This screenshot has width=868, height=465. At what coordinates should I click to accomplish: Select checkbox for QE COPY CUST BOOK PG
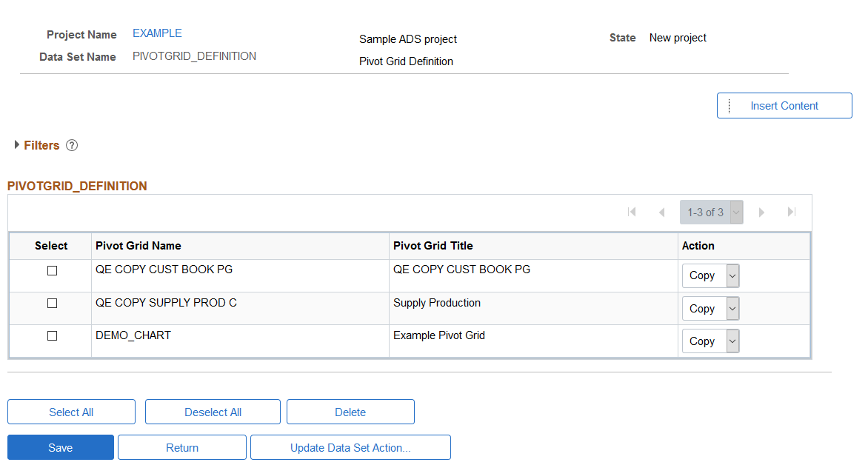(52, 271)
